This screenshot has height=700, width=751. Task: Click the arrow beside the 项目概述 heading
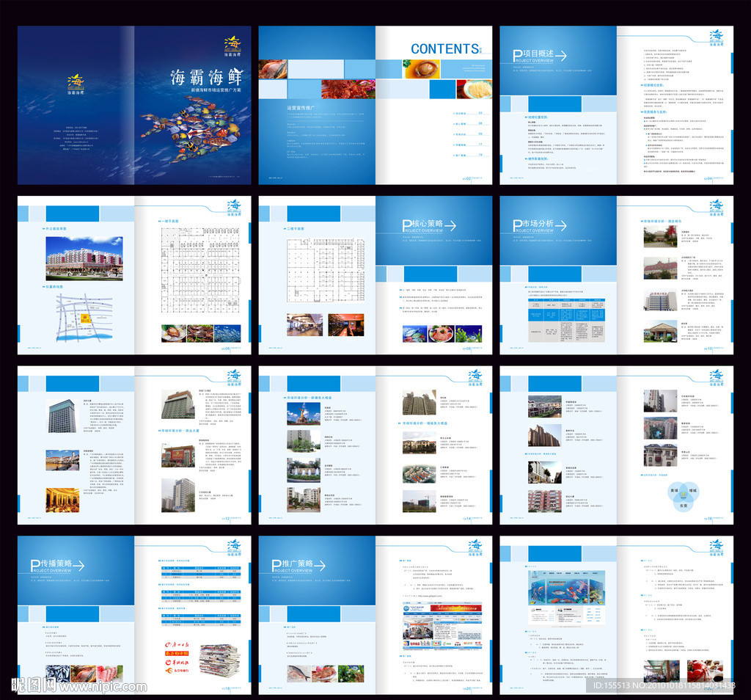561,56
